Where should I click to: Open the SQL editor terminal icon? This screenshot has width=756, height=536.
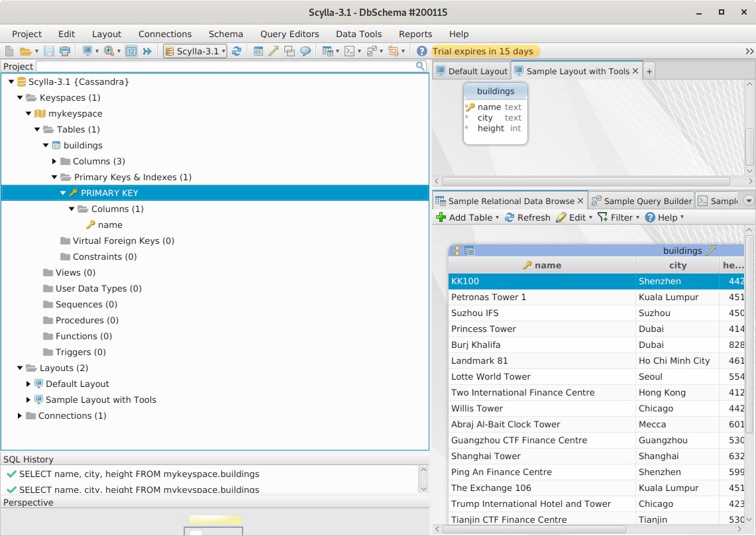click(x=350, y=51)
